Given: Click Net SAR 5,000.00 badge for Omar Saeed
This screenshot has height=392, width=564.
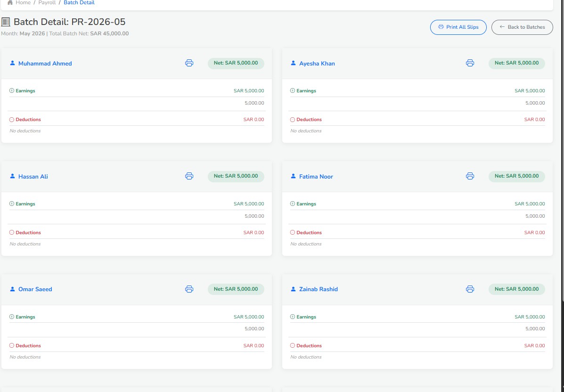Looking at the screenshot, I should click(x=236, y=289).
